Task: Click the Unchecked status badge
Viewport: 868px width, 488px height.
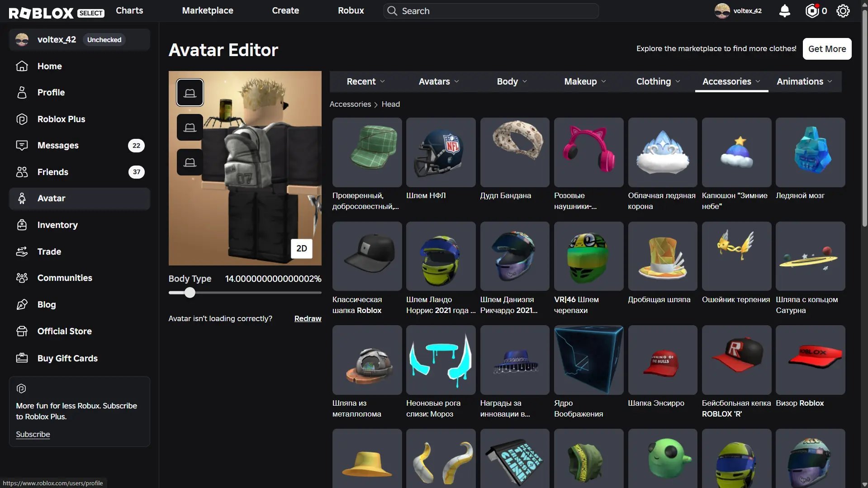Action: coord(104,40)
